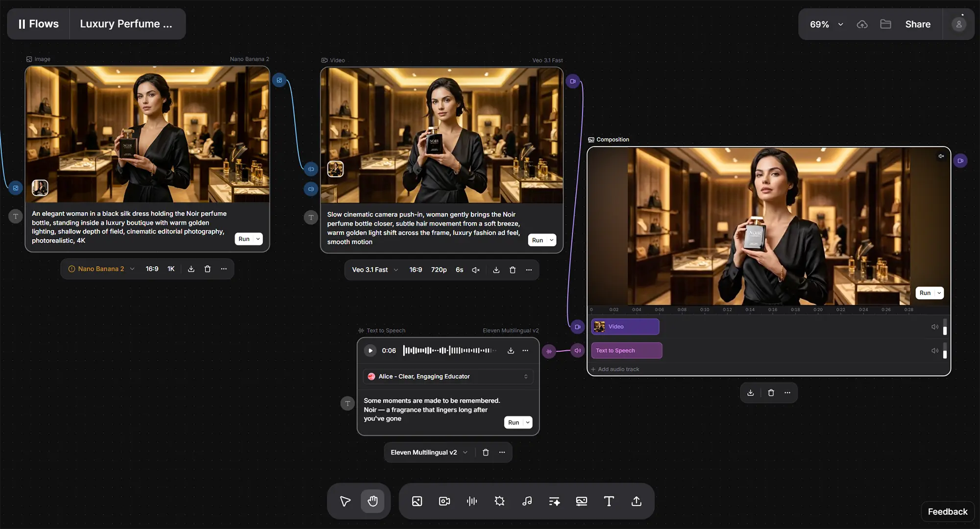
Task: Click the export upload icon in toolbar
Action: tap(636, 501)
